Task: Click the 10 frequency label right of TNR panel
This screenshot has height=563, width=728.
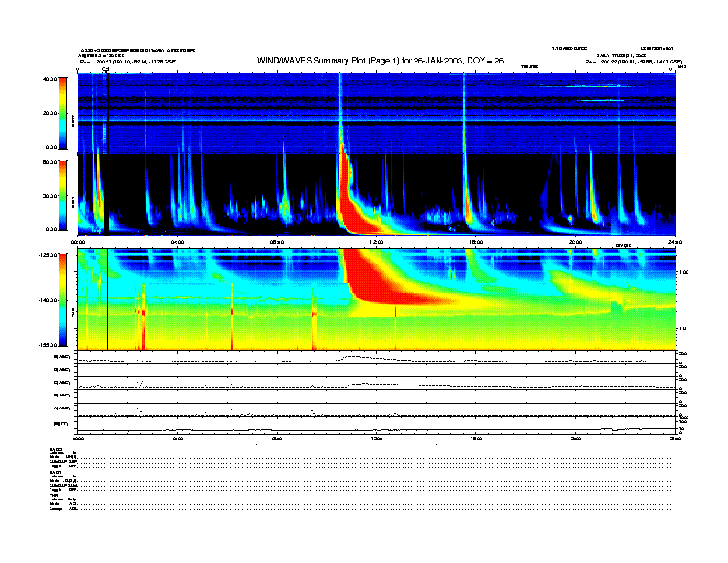Action: [682, 329]
